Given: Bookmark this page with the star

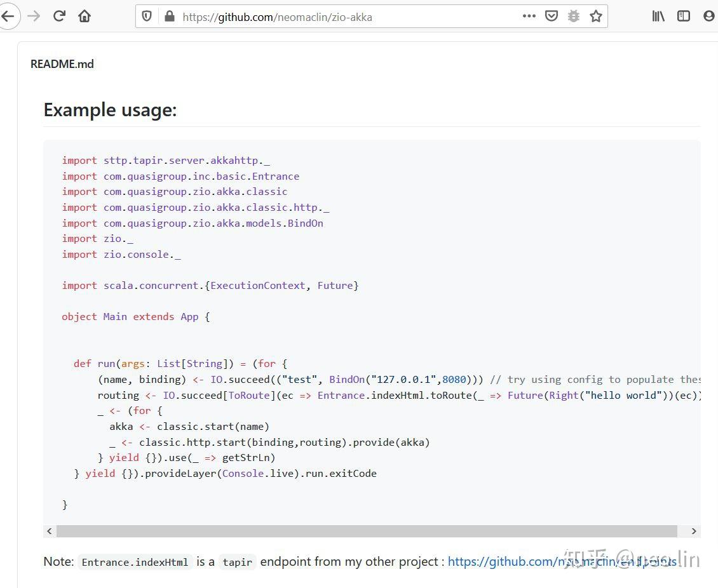Looking at the screenshot, I should (596, 17).
